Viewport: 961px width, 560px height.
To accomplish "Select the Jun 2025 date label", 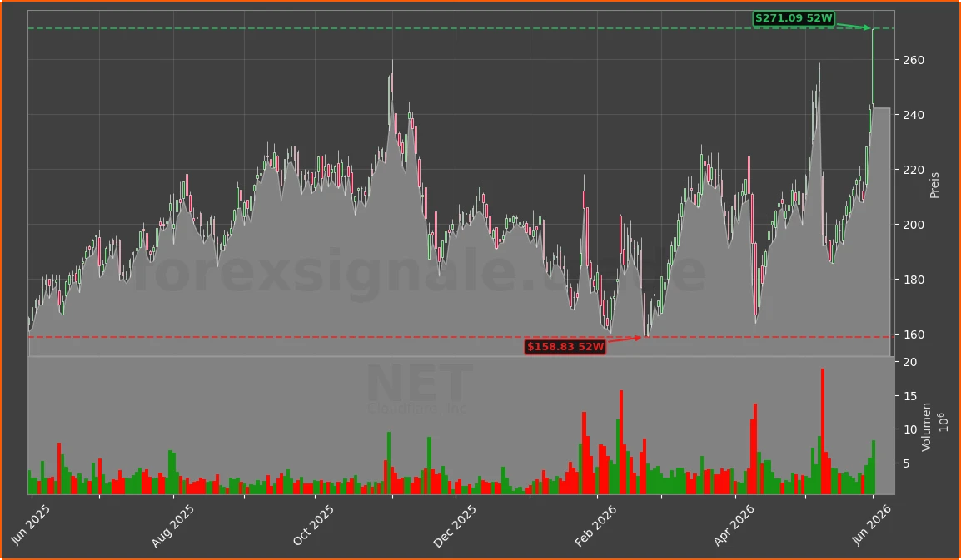I will [x=29, y=524].
